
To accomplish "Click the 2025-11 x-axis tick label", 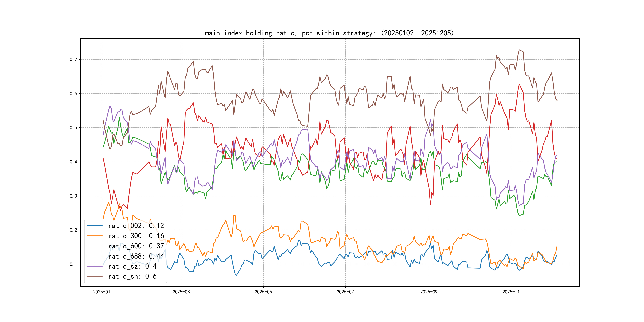I will [x=511, y=292].
